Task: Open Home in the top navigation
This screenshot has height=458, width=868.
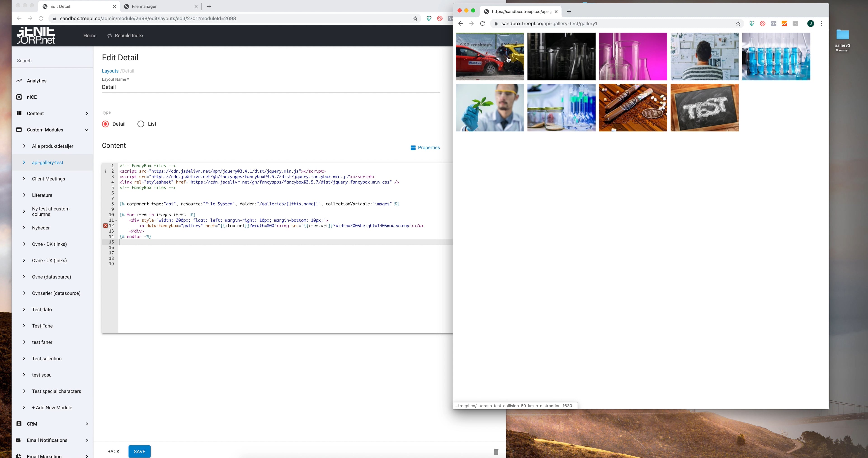Action: coord(90,36)
